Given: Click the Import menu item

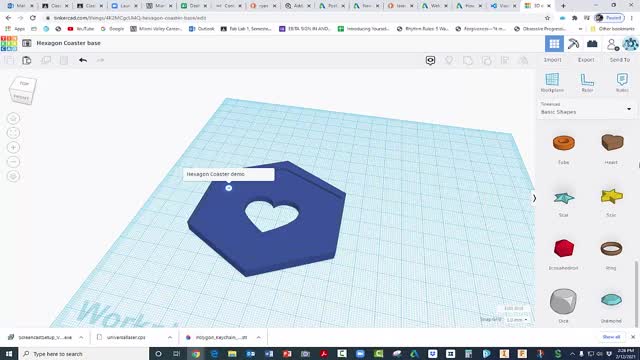Looking at the screenshot, I should (x=552, y=60).
